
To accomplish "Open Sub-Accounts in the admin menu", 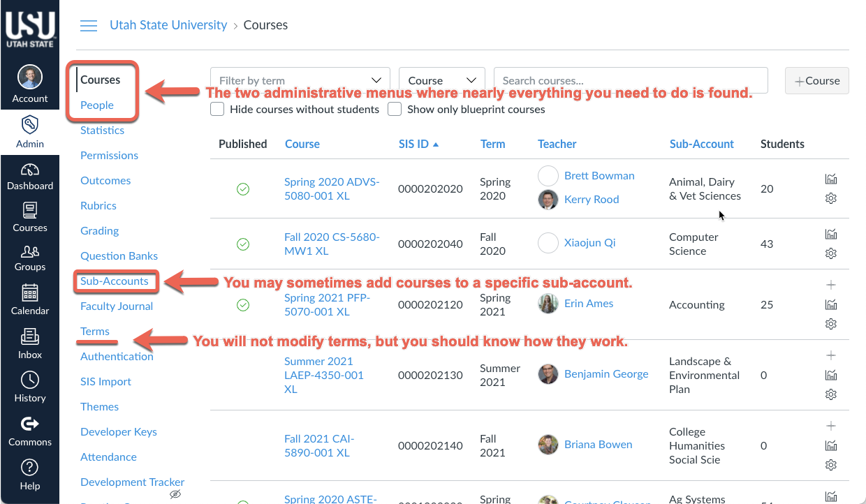I will (115, 281).
